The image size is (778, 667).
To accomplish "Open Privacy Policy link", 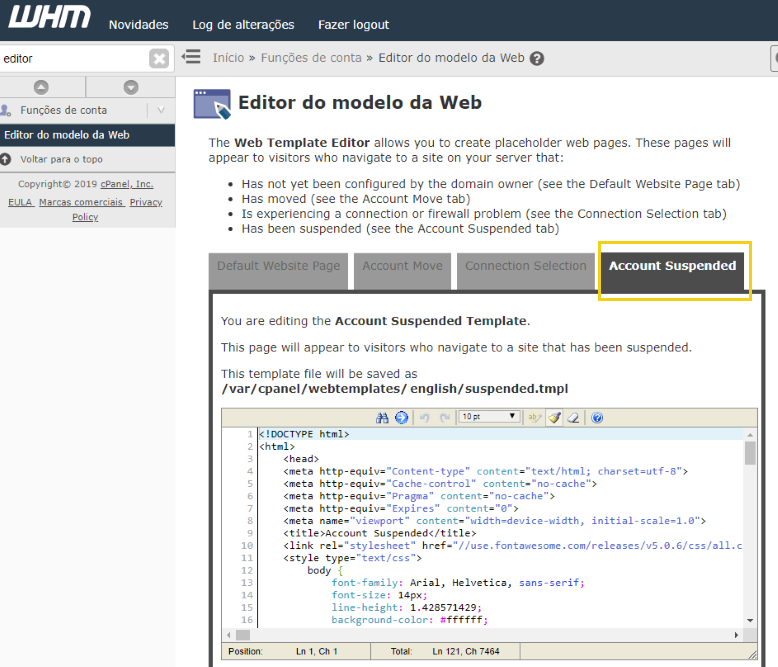I will coord(145,202).
